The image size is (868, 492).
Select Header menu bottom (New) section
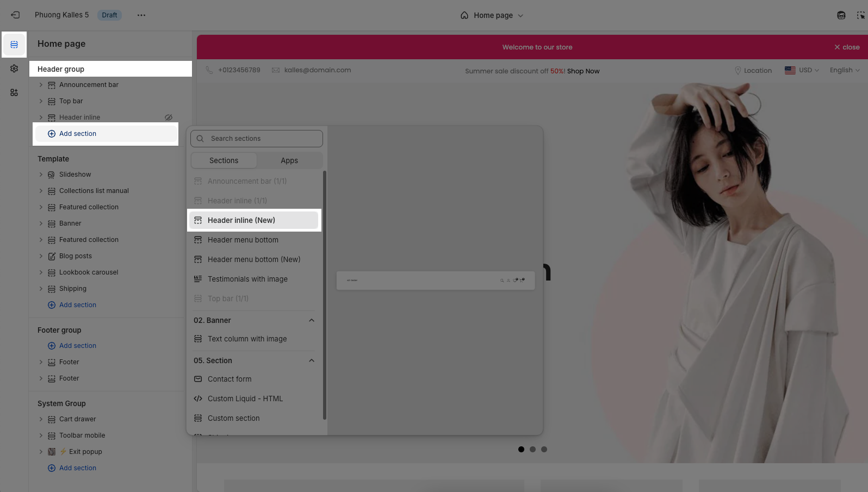click(x=253, y=259)
